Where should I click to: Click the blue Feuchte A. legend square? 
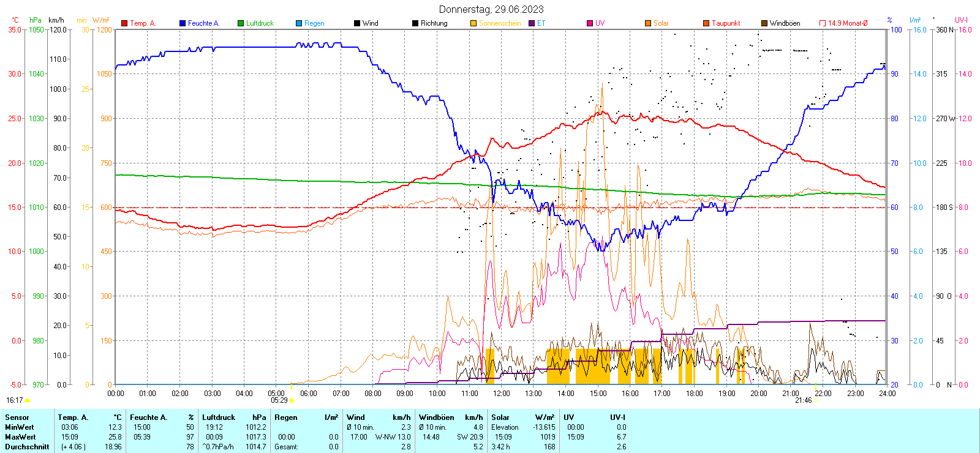point(183,23)
